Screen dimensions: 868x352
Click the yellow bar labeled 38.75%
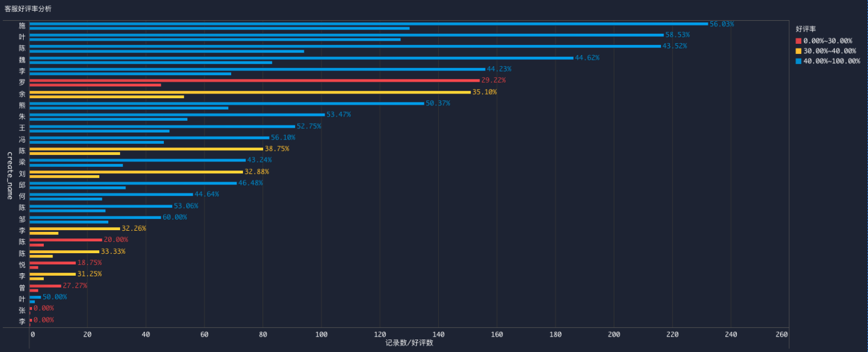click(146, 148)
